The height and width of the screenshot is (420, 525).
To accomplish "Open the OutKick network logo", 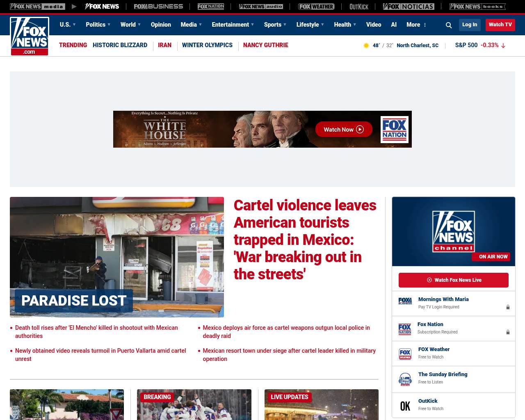I will [359, 7].
